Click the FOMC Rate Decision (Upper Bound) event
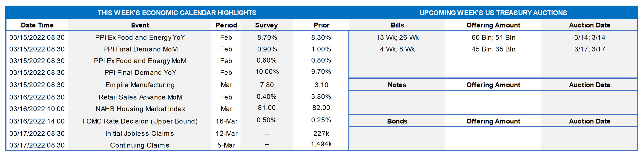Viewport: 644px width, 157px height. pyautogui.click(x=140, y=121)
